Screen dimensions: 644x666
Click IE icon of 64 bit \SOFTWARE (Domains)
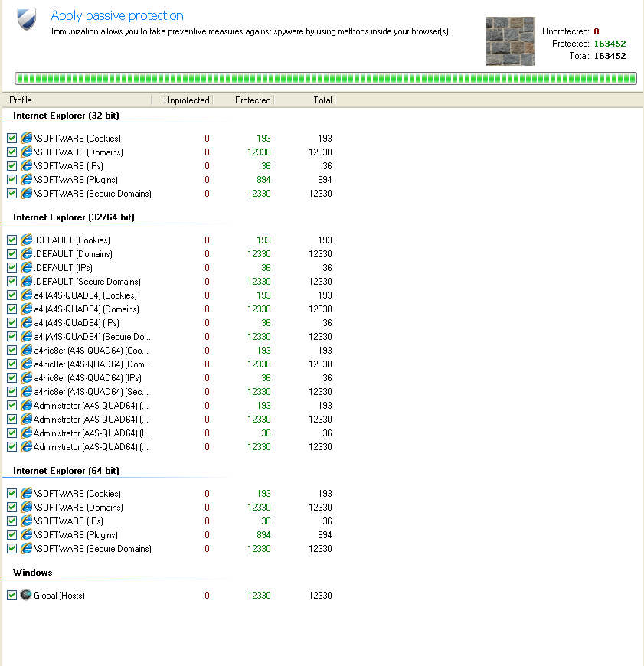pos(27,507)
